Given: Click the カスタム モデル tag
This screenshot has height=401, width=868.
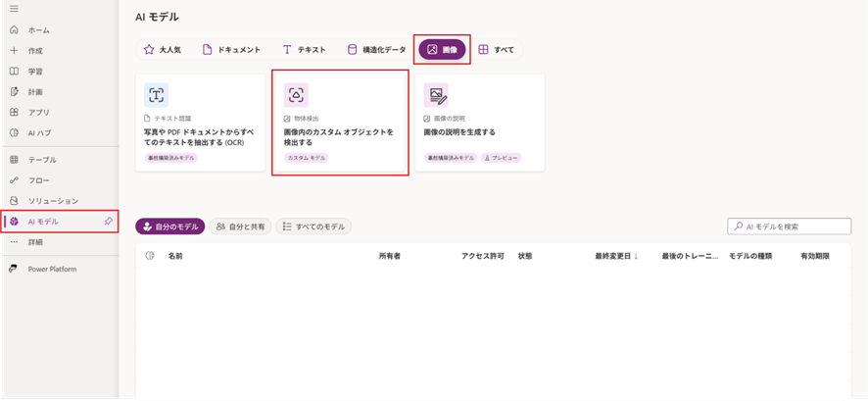Looking at the screenshot, I should click(307, 158).
